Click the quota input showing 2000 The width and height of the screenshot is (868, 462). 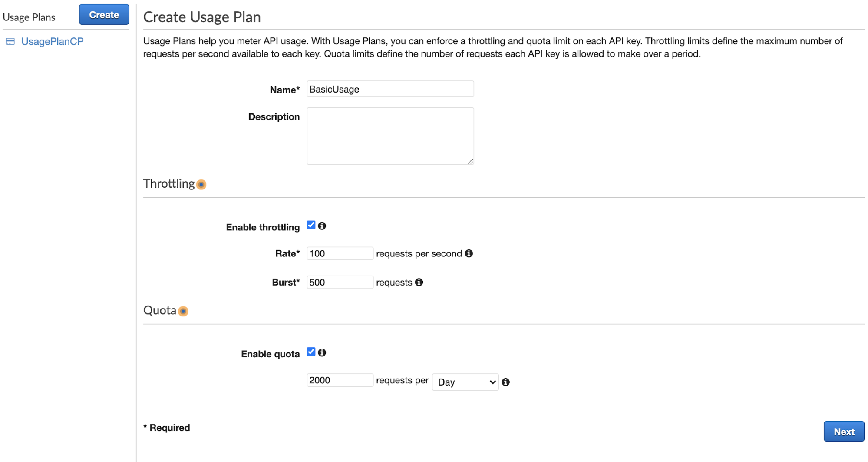click(x=340, y=380)
